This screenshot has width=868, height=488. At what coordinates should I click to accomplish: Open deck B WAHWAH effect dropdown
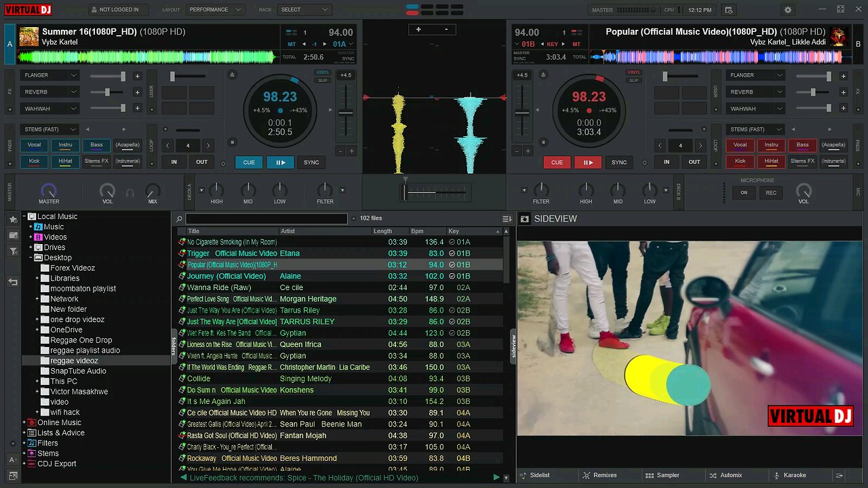[755, 108]
